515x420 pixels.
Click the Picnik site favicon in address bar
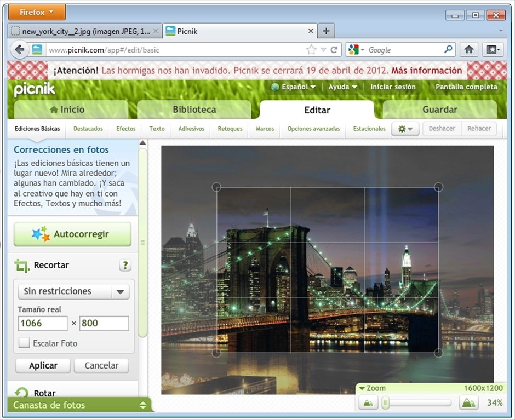(x=37, y=50)
